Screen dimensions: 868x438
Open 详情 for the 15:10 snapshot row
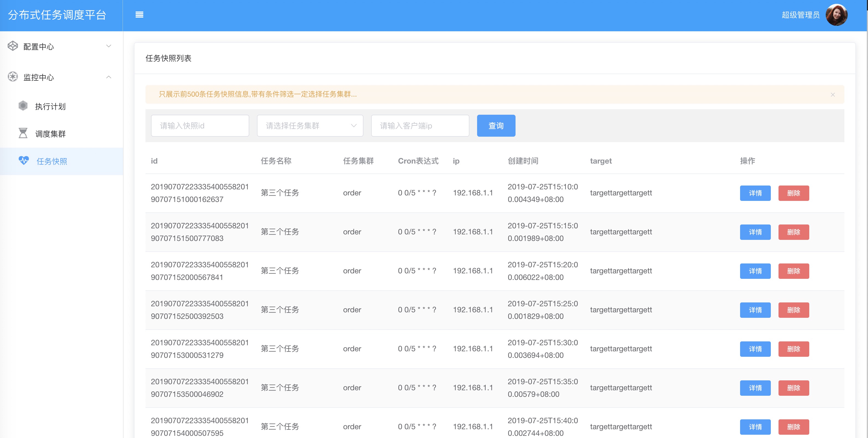[x=755, y=193]
